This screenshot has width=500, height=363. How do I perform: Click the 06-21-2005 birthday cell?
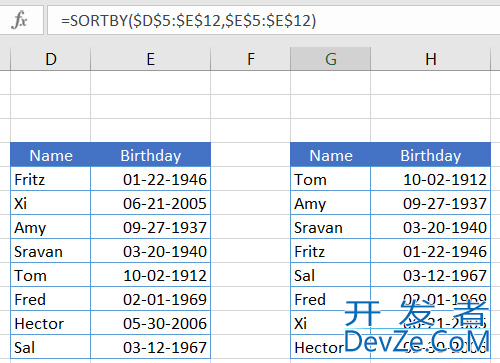coord(151,203)
